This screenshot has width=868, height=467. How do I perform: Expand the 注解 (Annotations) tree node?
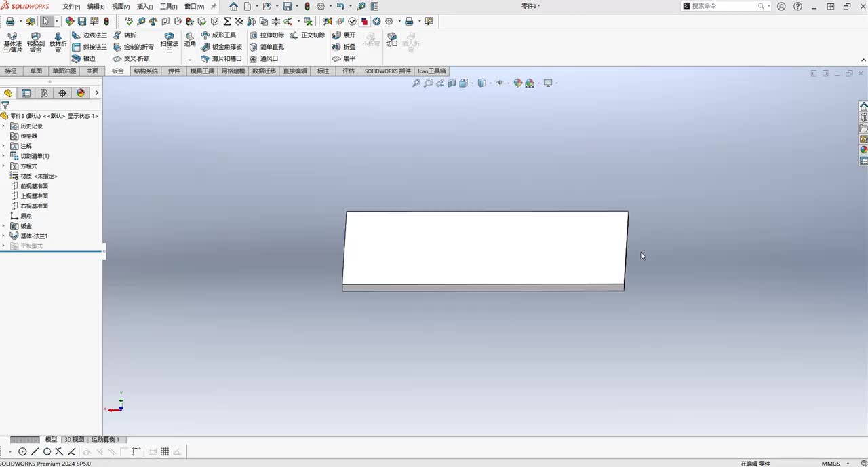coord(3,146)
